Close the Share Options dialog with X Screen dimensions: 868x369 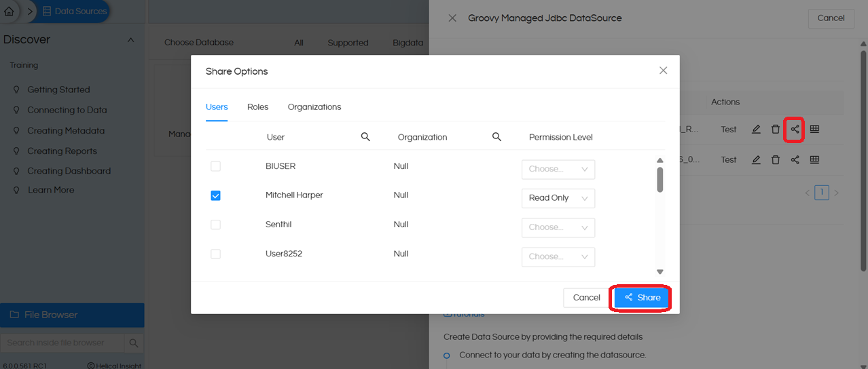pyautogui.click(x=663, y=71)
